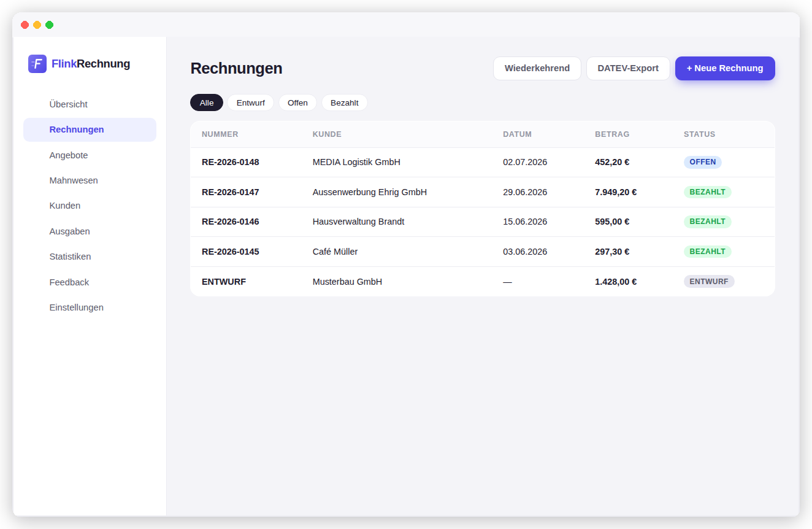This screenshot has height=529, width=812.
Task: Open invoice RE-2026-0145
Action: (231, 252)
